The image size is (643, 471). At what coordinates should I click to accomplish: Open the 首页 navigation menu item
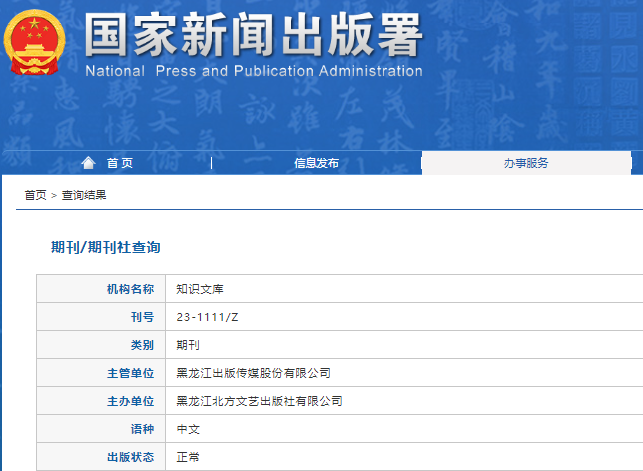[119, 163]
